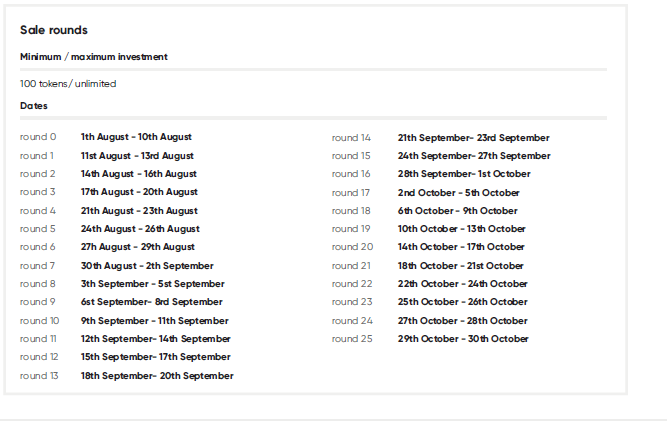Click 27th October - 28th October dates
The image size is (667, 431).
click(x=462, y=321)
